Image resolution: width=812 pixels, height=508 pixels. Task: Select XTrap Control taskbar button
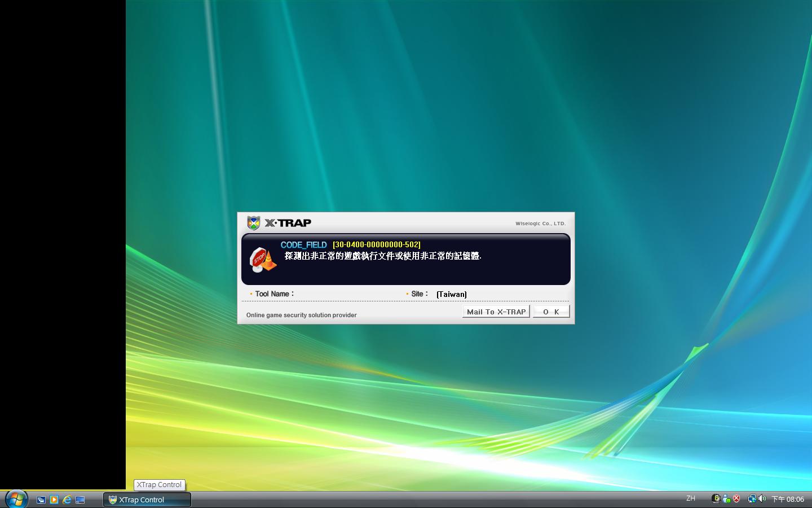(x=147, y=500)
